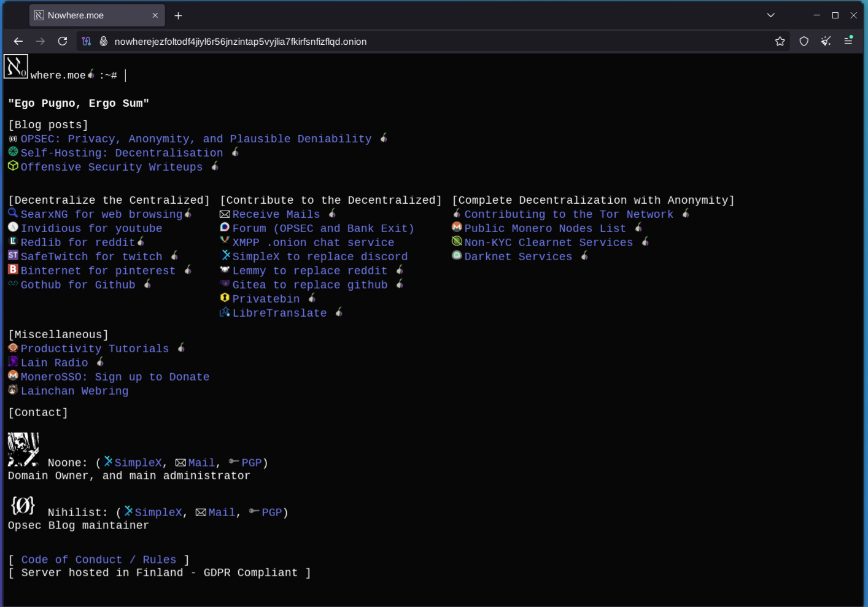868x607 pixels.
Task: Click the yellow Privatebin icon
Action: (x=225, y=298)
